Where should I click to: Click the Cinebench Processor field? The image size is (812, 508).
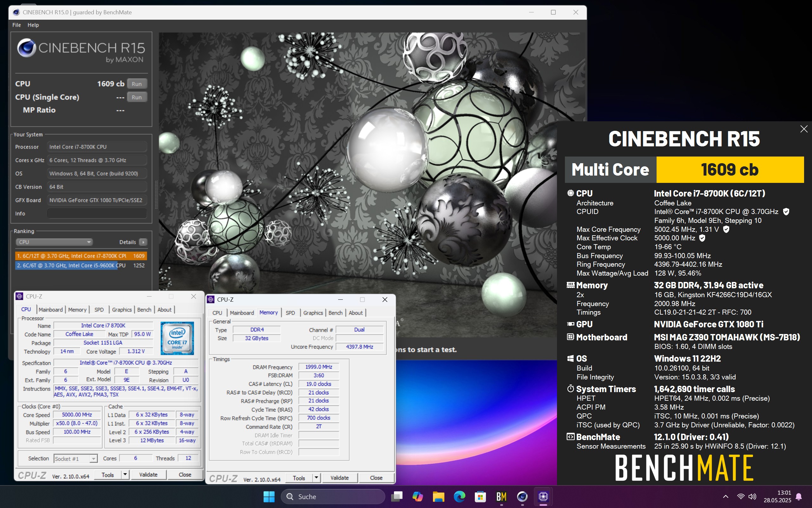point(97,147)
